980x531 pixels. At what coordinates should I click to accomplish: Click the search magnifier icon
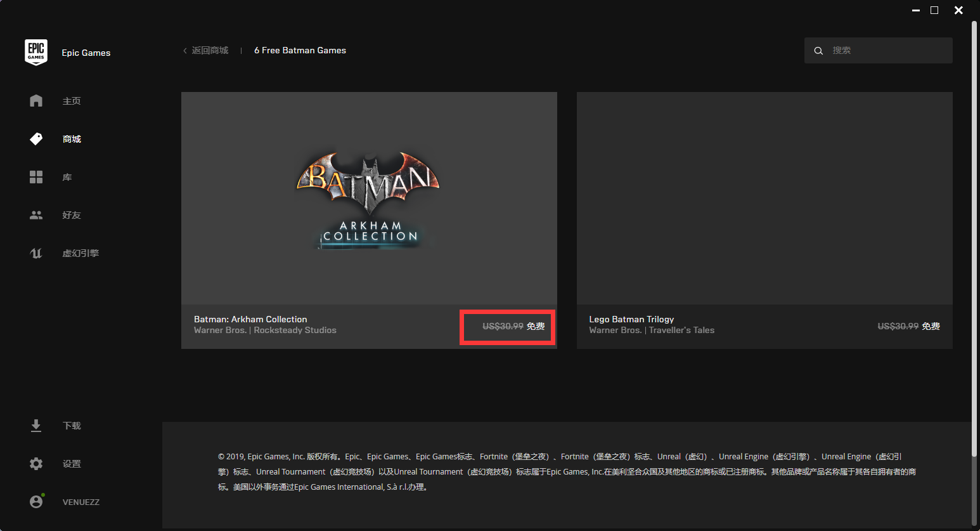818,51
